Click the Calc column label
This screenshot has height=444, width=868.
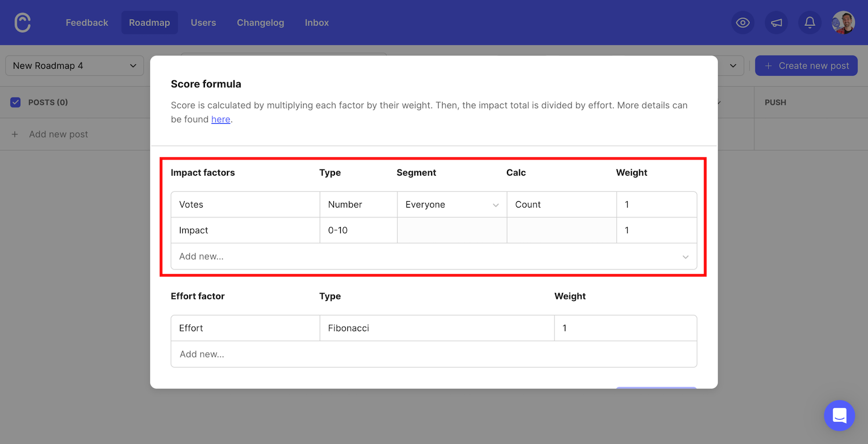[516, 172]
